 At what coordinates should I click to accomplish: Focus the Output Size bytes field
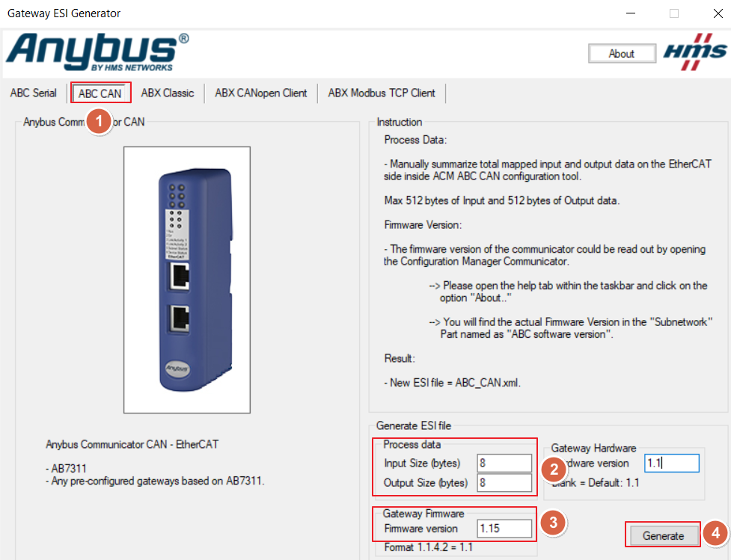[504, 483]
